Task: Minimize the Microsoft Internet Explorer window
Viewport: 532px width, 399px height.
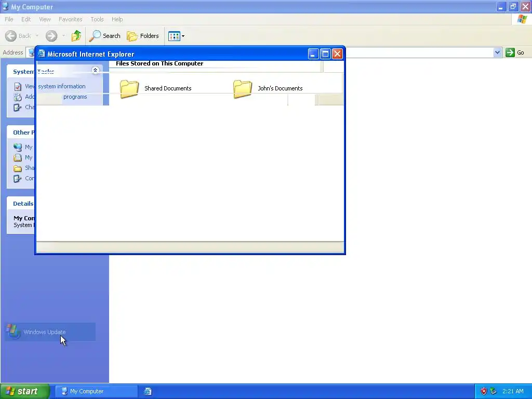Action: click(313, 54)
